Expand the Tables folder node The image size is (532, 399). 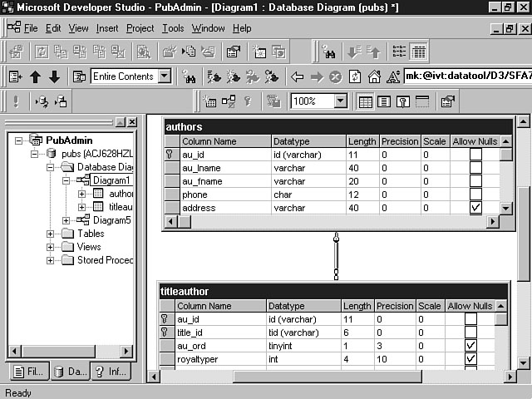(x=51, y=234)
